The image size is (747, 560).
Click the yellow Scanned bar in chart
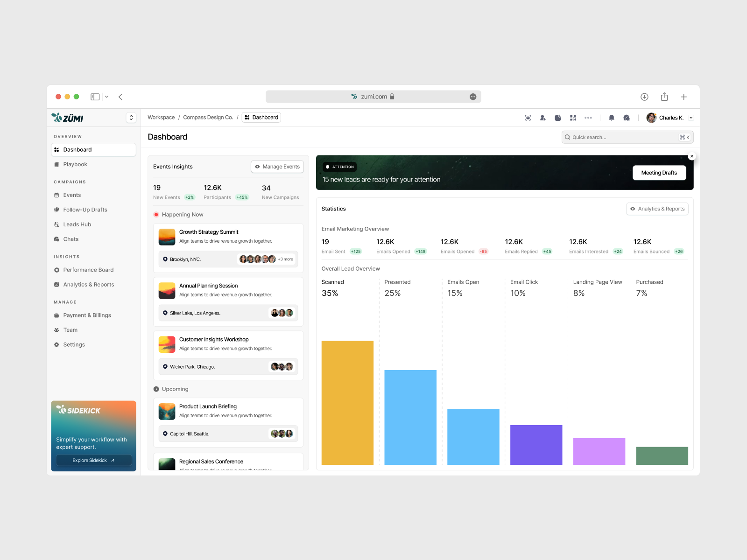coord(347,402)
